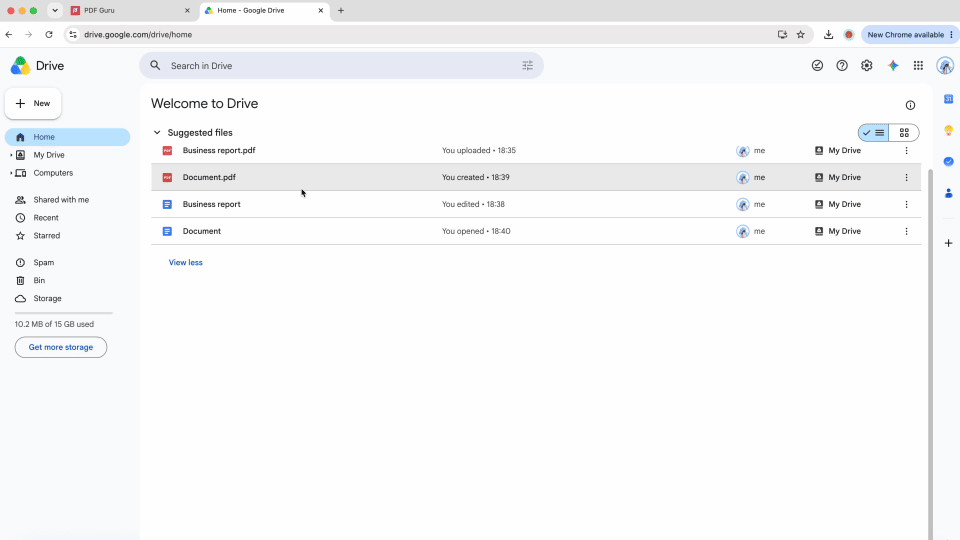Open more actions for Document doc

click(x=906, y=231)
